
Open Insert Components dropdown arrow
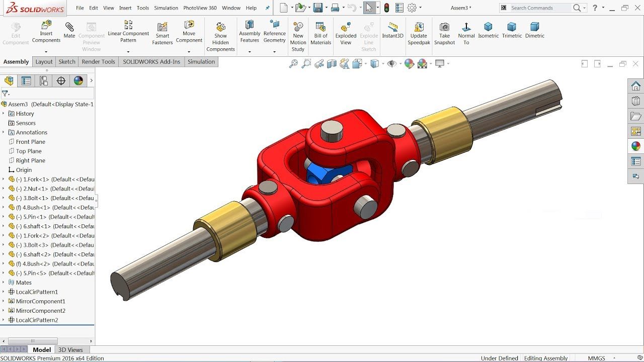click(x=46, y=52)
